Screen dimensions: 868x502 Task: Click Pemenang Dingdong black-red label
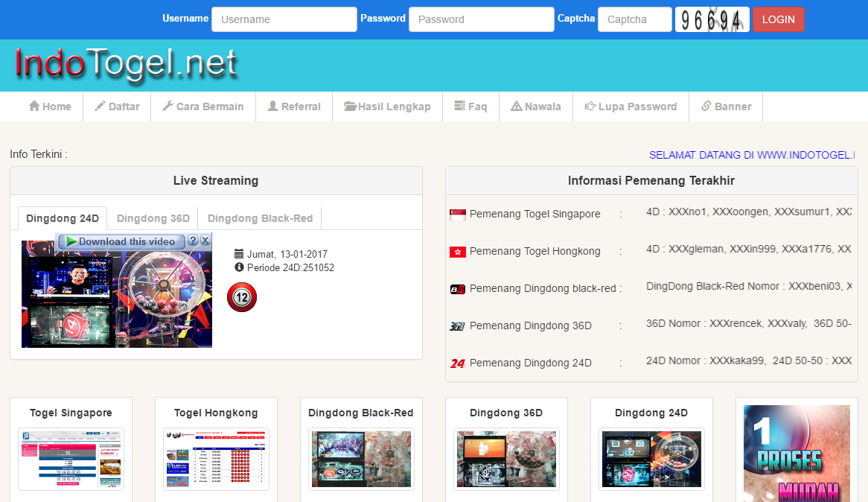543,288
